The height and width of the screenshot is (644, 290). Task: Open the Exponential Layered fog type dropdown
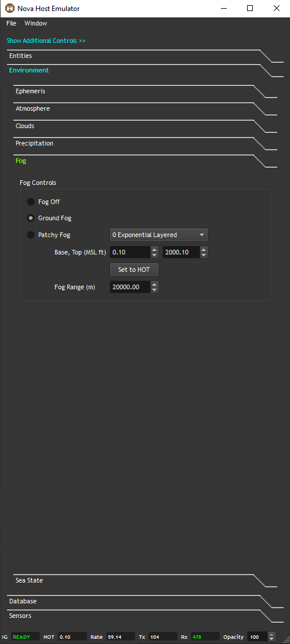tap(159, 235)
